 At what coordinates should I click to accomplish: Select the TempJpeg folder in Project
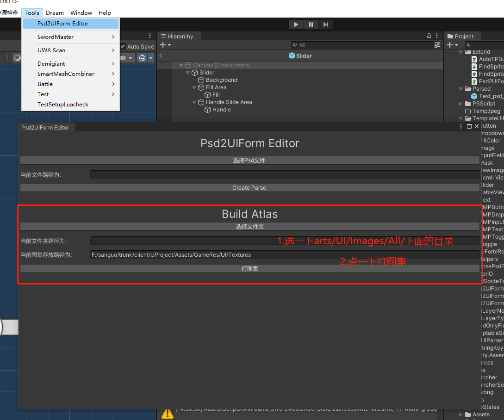[483, 111]
